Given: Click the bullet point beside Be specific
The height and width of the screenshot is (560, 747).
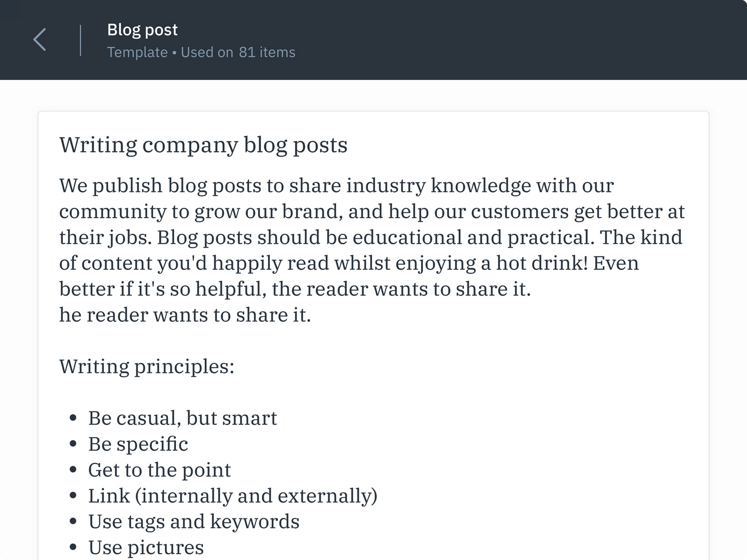Looking at the screenshot, I should [73, 444].
